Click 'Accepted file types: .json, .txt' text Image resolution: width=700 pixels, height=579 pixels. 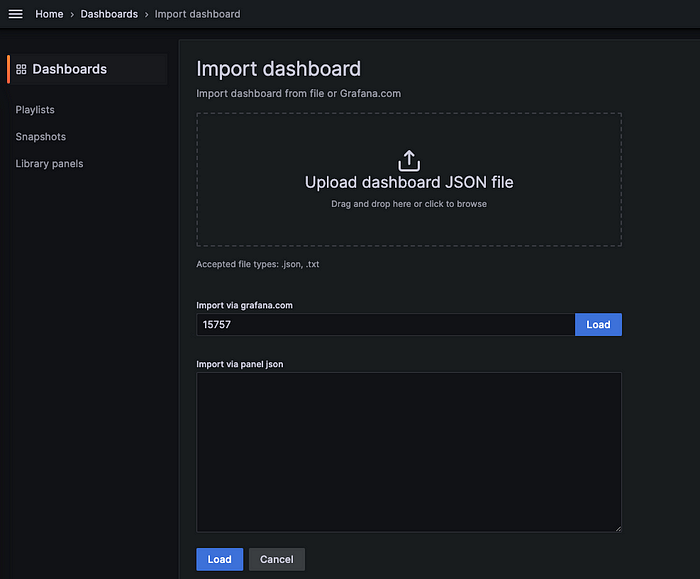258,264
